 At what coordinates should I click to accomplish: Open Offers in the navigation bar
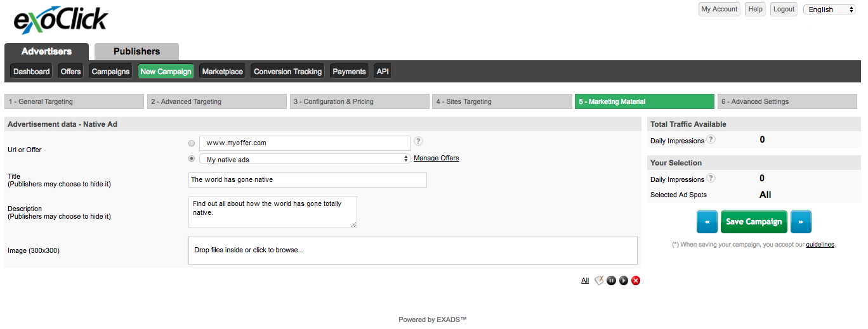[x=70, y=72]
